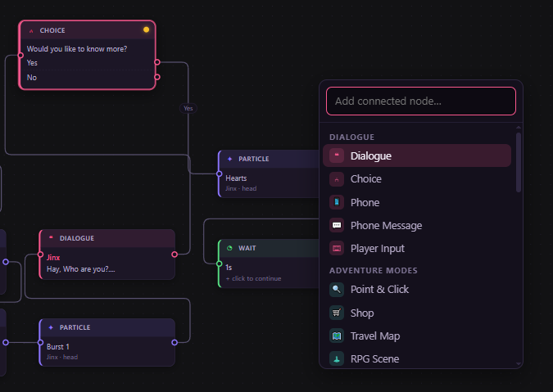Click the Burst 1 Particle node output port

pos(175,342)
